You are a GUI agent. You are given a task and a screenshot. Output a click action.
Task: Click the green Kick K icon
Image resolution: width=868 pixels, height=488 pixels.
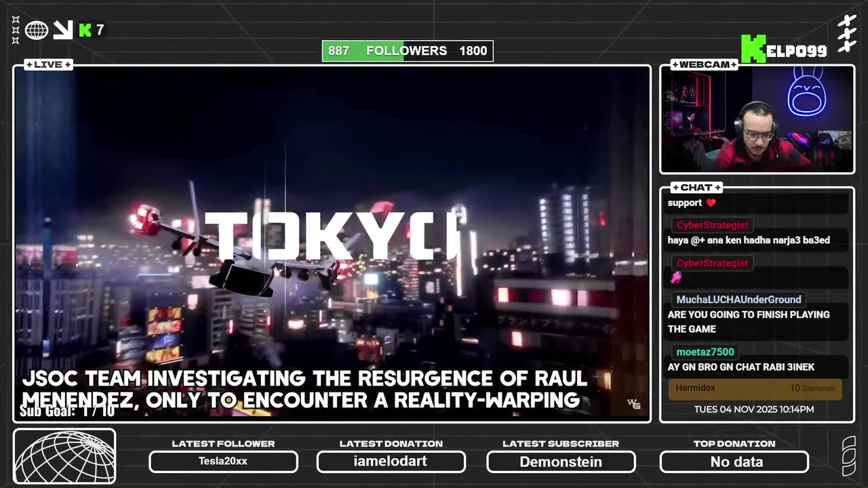click(85, 30)
